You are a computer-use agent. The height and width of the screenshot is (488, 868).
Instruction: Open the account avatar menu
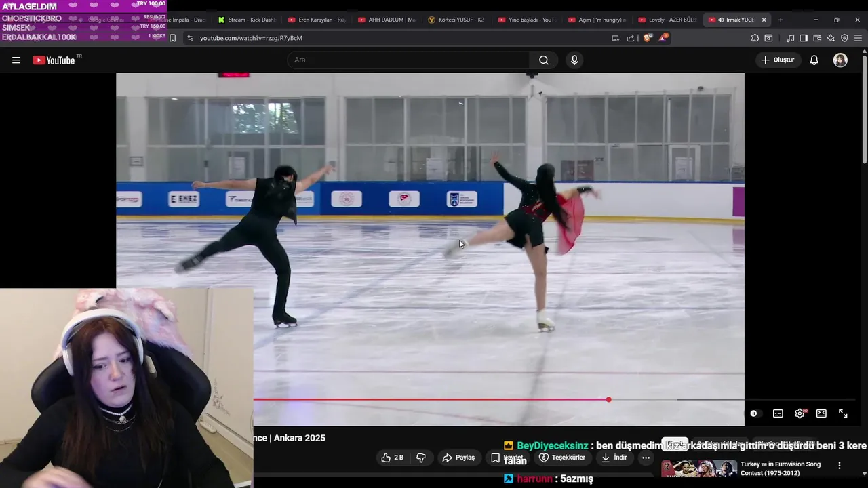pyautogui.click(x=840, y=60)
